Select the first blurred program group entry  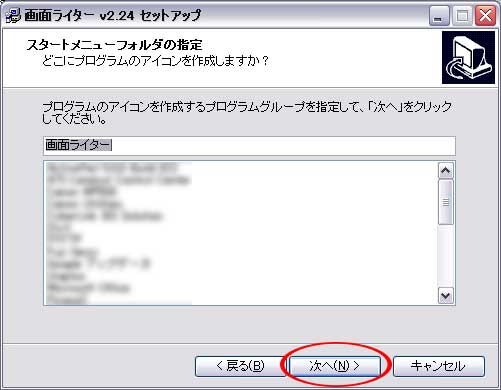point(112,168)
